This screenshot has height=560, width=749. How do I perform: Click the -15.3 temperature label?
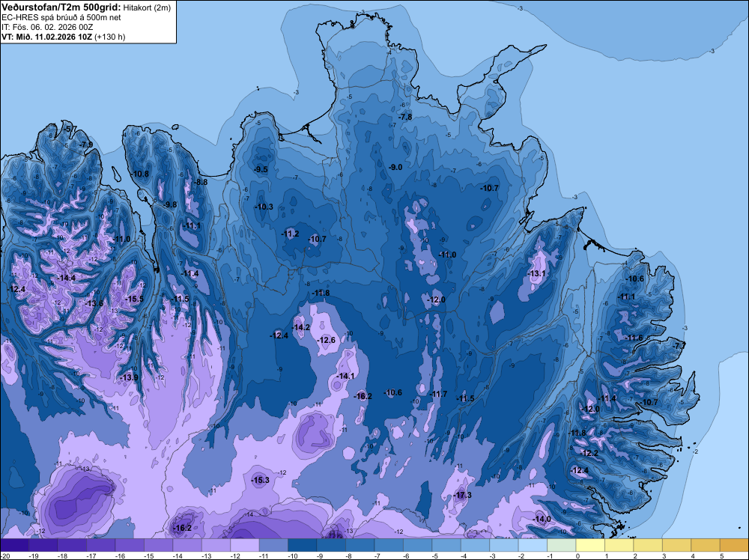[x=261, y=481]
